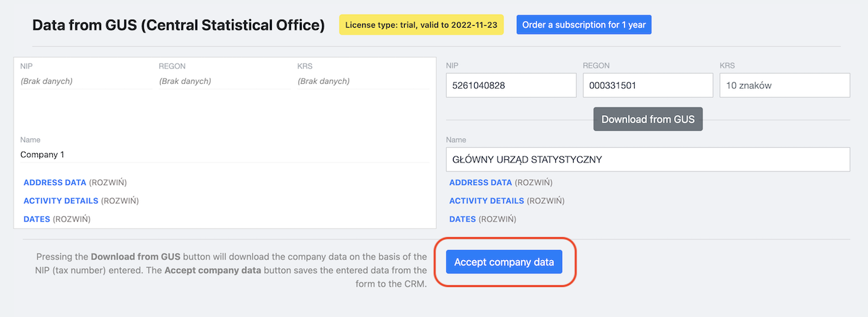The width and height of the screenshot is (868, 317).
Task: Click the empty REGON field in Company 1 panel
Action: 223,81
